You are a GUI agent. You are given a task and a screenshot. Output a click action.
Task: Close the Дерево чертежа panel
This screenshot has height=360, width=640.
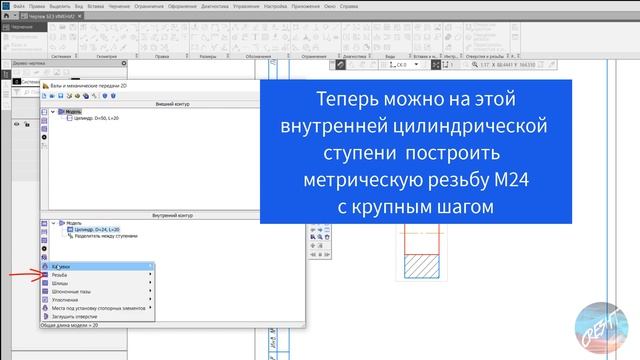pos(124,63)
